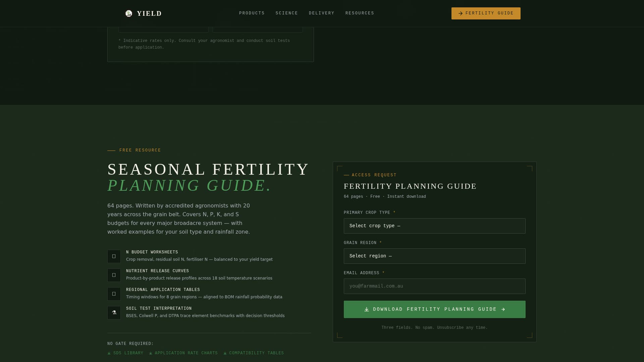Click the Regional Application Tables icon

click(114, 294)
